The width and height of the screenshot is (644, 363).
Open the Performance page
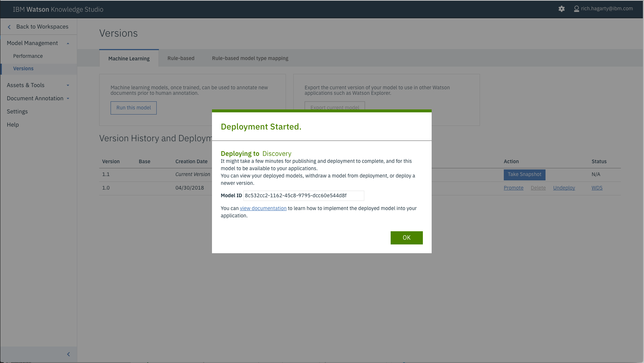point(28,56)
